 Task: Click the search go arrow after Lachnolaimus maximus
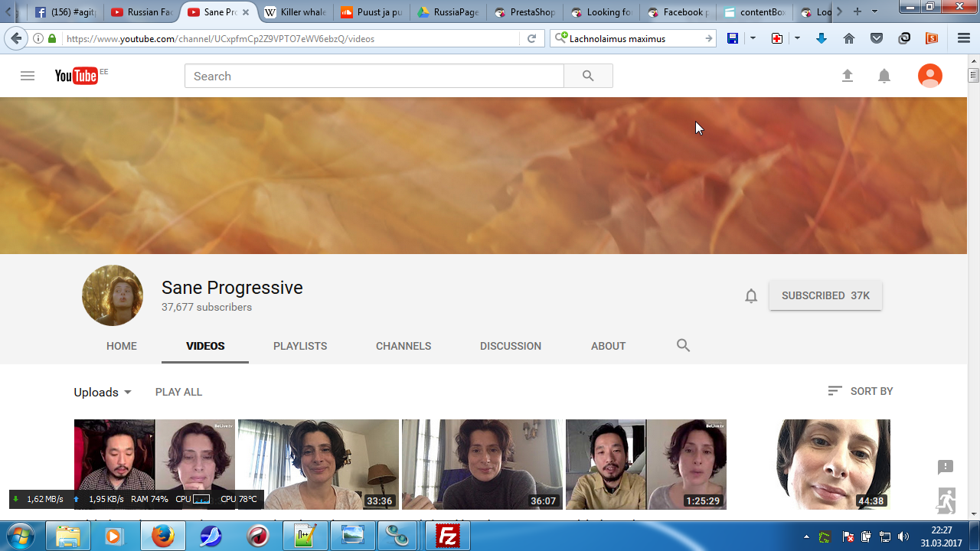708,38
